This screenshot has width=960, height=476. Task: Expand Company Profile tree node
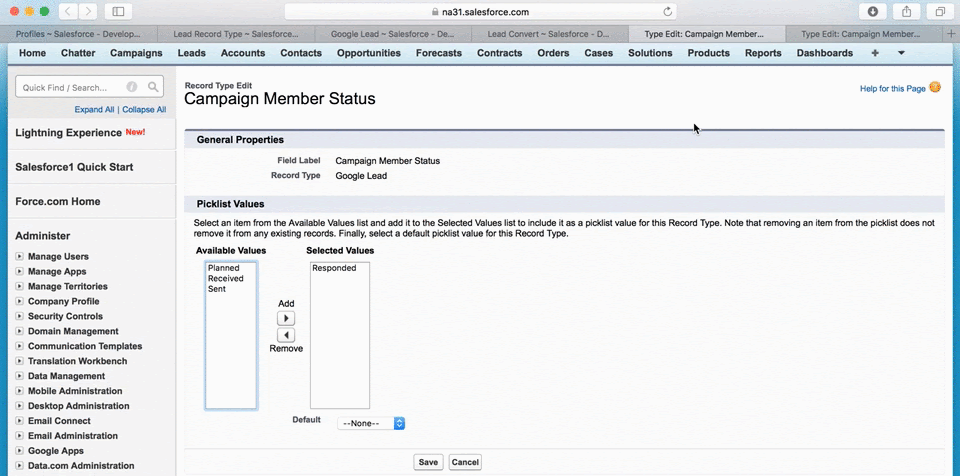click(20, 301)
